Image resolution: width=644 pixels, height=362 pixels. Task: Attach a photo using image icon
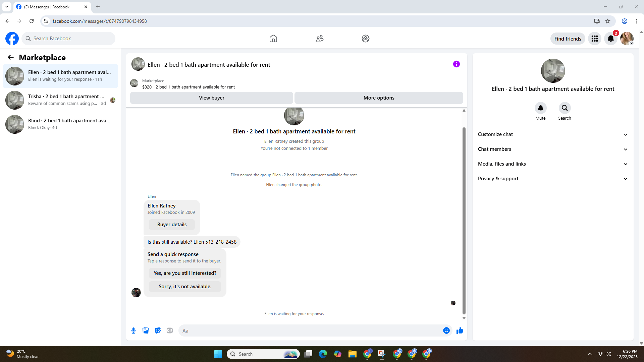[x=146, y=330]
